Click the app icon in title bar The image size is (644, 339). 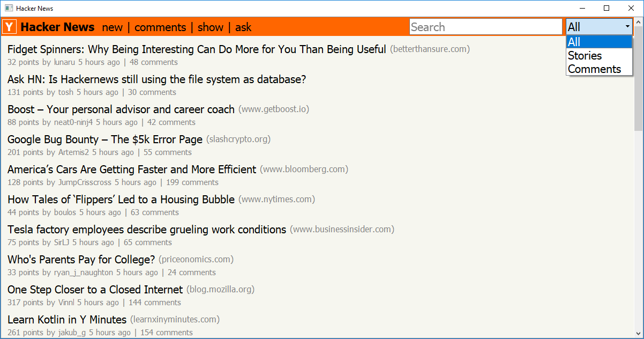(9, 8)
